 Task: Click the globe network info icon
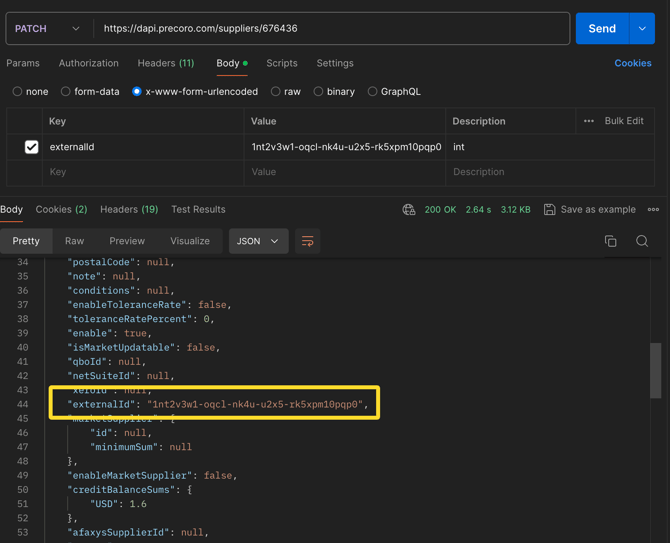click(x=409, y=210)
